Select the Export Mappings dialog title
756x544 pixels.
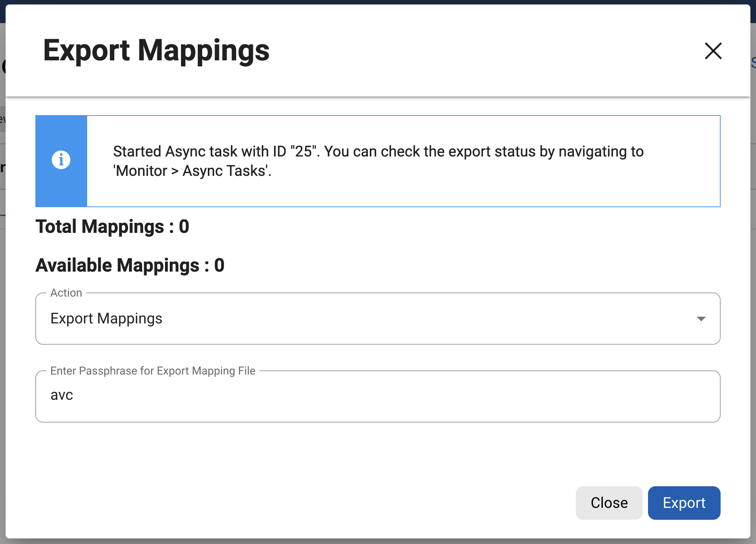pos(156,51)
